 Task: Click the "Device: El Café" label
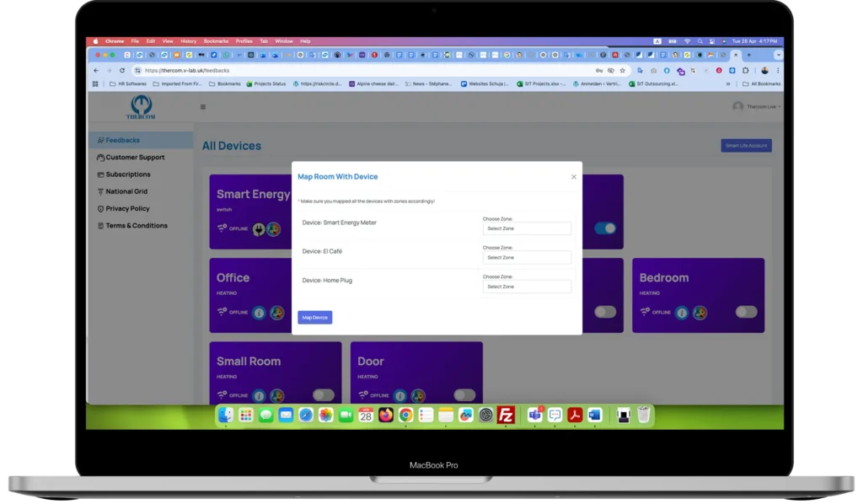pos(322,251)
